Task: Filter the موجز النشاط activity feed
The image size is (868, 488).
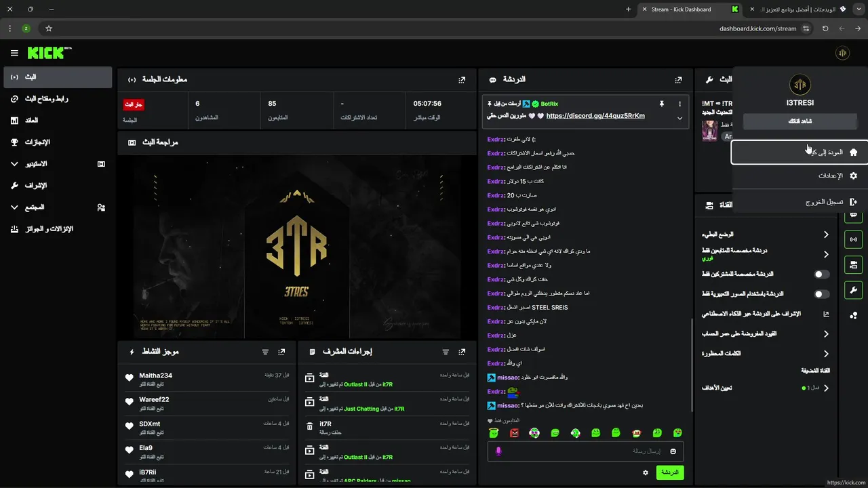Action: pos(265,352)
